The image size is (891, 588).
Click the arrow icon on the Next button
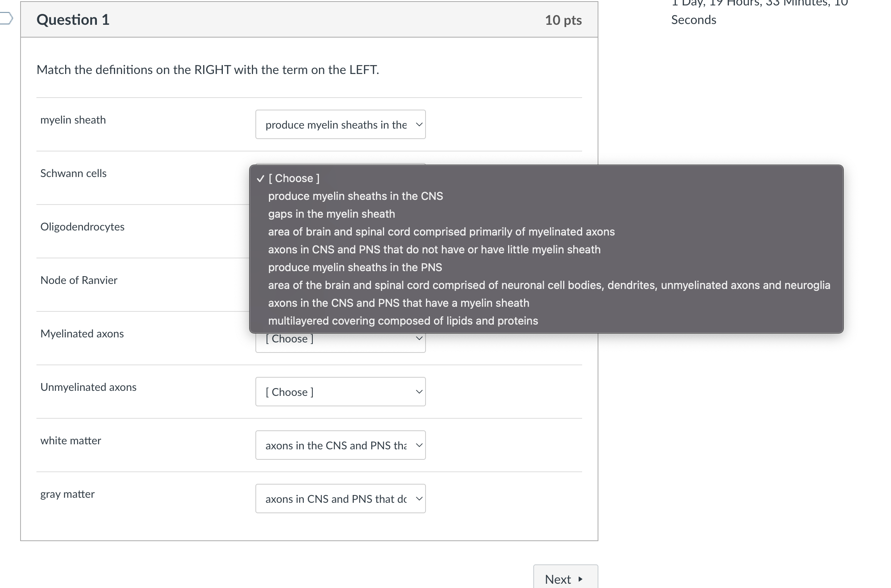tap(580, 579)
